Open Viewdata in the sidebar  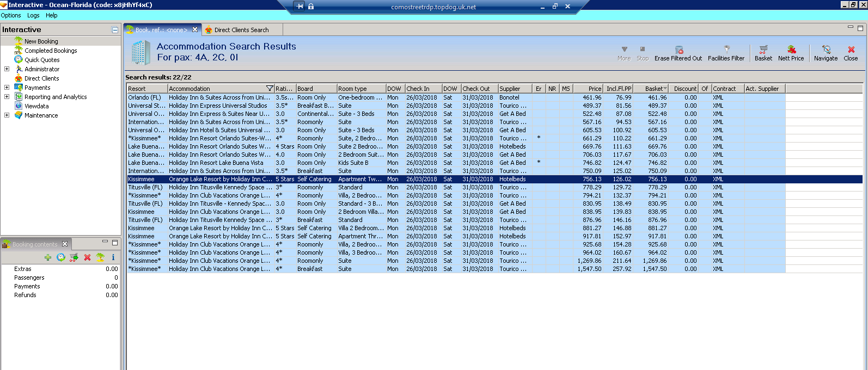(36, 106)
